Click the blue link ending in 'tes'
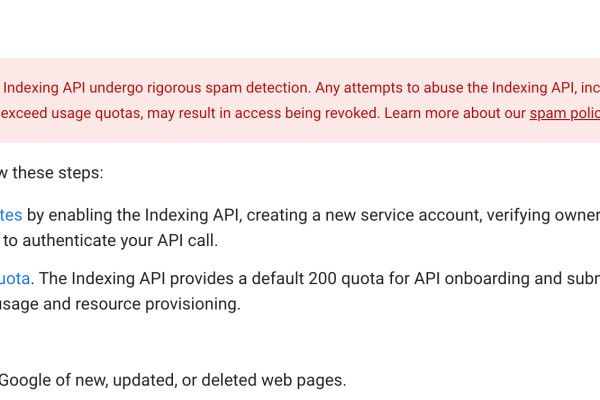Screen dimensions: 600x400 [x=11, y=215]
